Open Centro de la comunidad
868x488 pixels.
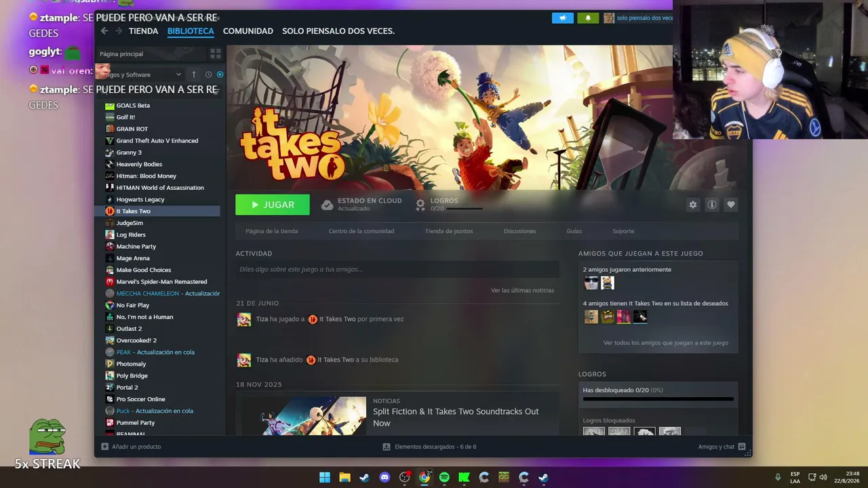pos(361,231)
